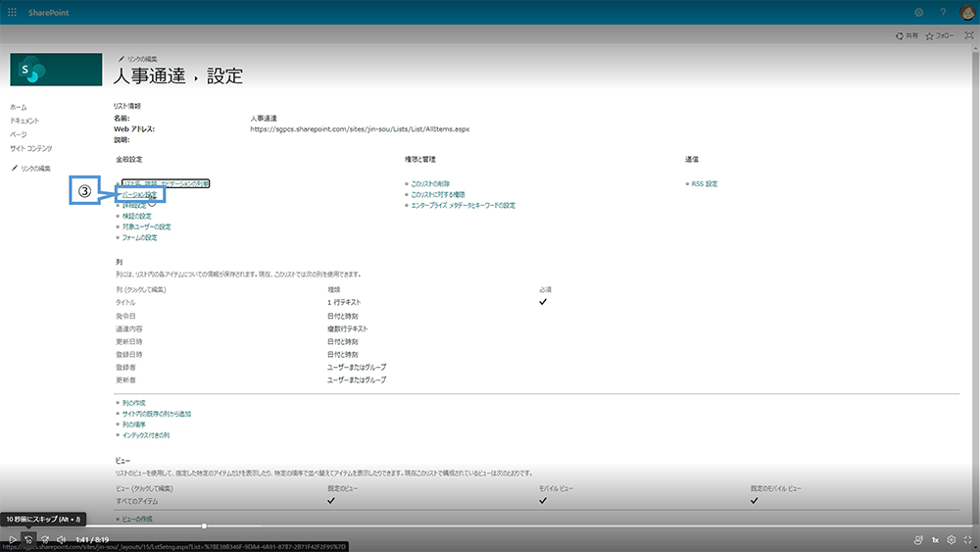Open the RSS 設定 link
The width and height of the screenshot is (980, 552).
705,183
